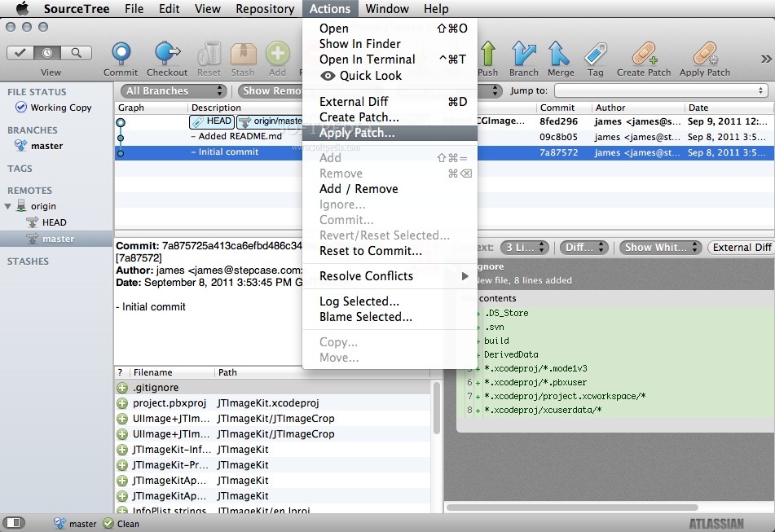Collapse the origin remote tree
This screenshot has width=775, height=532.
pos(8,206)
